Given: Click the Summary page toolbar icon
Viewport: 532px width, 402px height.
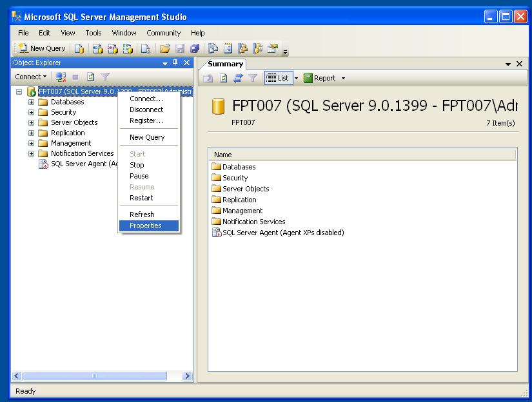Looking at the screenshot, I should pyautogui.click(x=228, y=48).
